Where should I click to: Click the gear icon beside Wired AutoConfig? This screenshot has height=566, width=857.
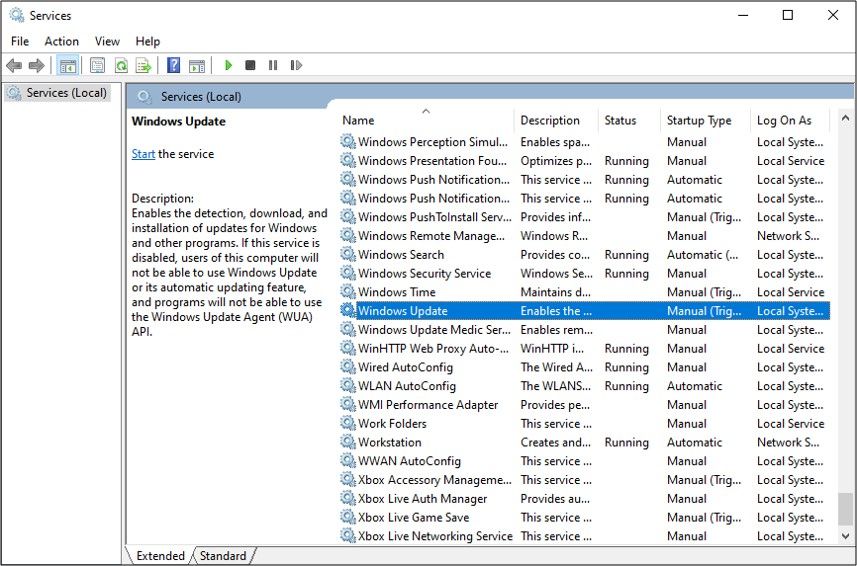[x=348, y=367]
